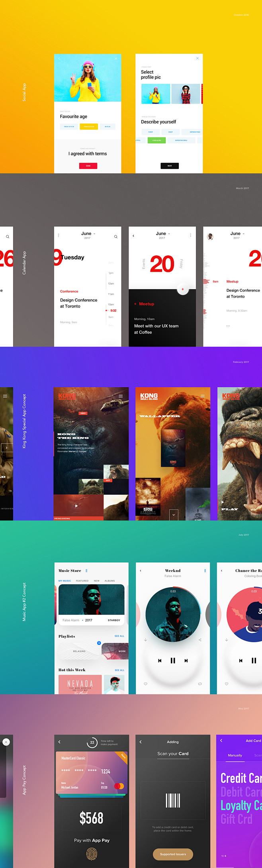Open the ellipsis under Design Conference event
Image resolution: width=262 pixels, height=868 pixels.
(x=228, y=326)
